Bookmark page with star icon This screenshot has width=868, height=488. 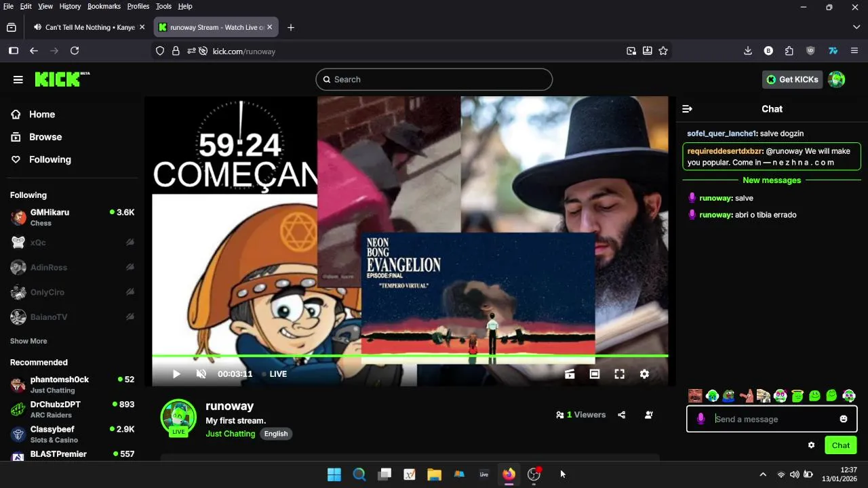pyautogui.click(x=663, y=51)
